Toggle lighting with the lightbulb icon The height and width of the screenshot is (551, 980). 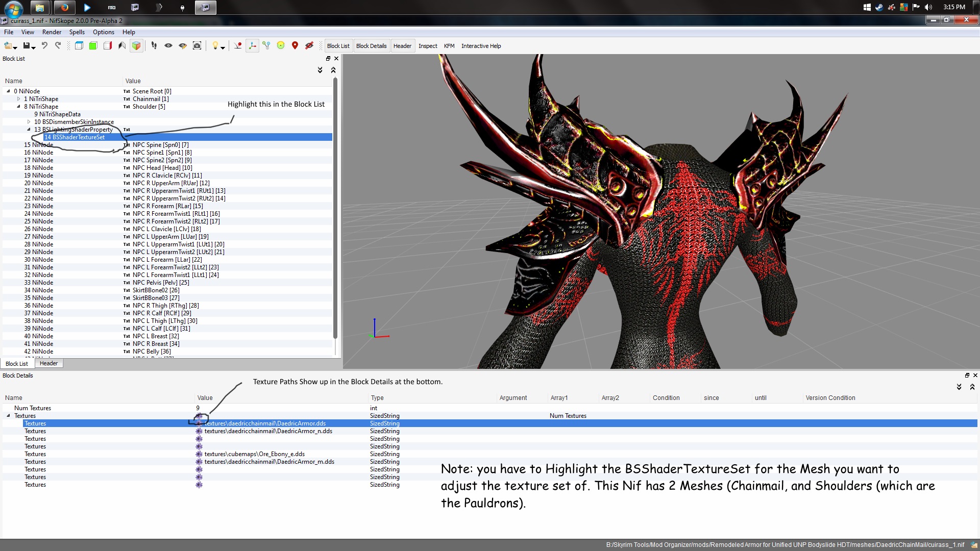coord(216,45)
